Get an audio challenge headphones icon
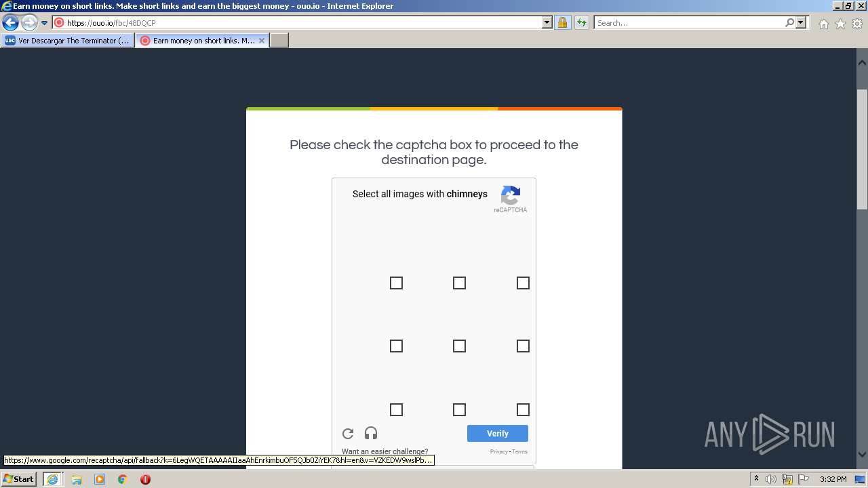 pyautogui.click(x=371, y=433)
